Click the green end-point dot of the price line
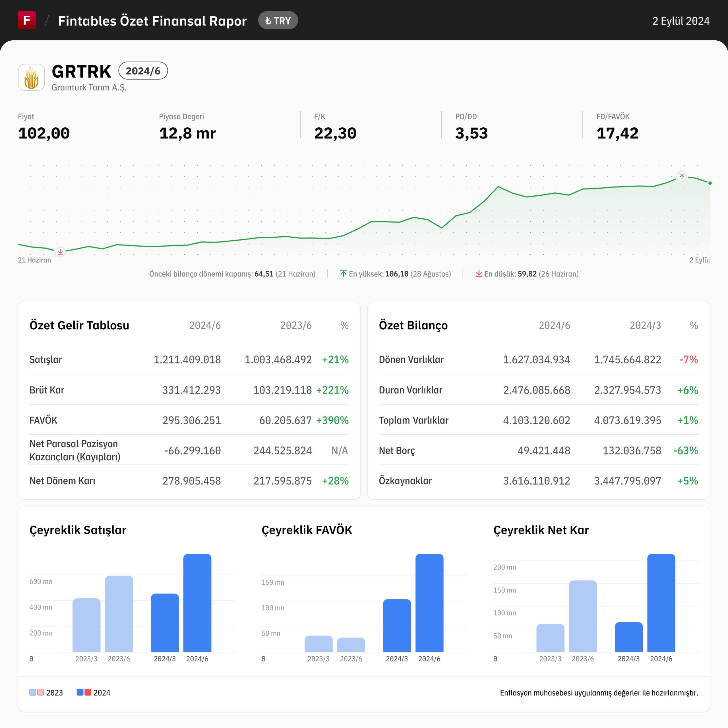Image resolution: width=728 pixels, height=728 pixels. [x=710, y=183]
